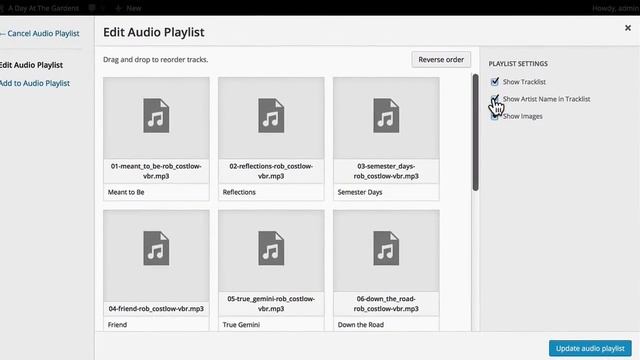Edit the Friend caption field
Screen dimensions: 640x360
[156, 324]
